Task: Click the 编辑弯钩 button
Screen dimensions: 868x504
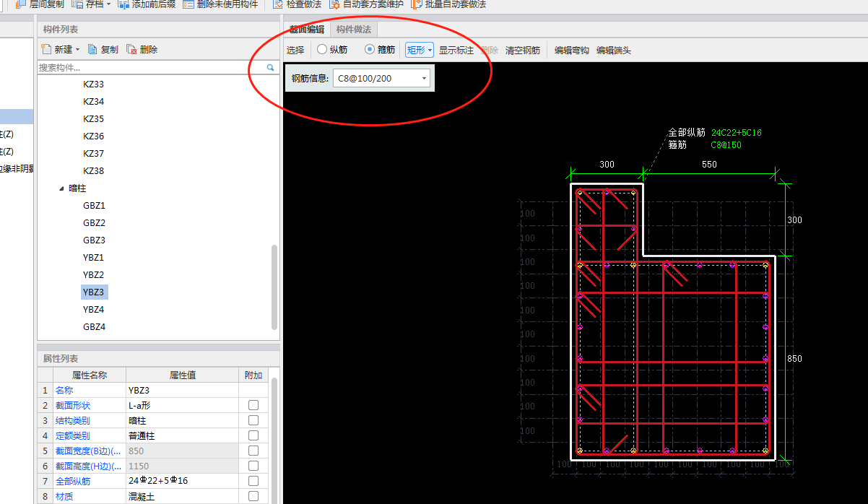Action: pos(572,50)
